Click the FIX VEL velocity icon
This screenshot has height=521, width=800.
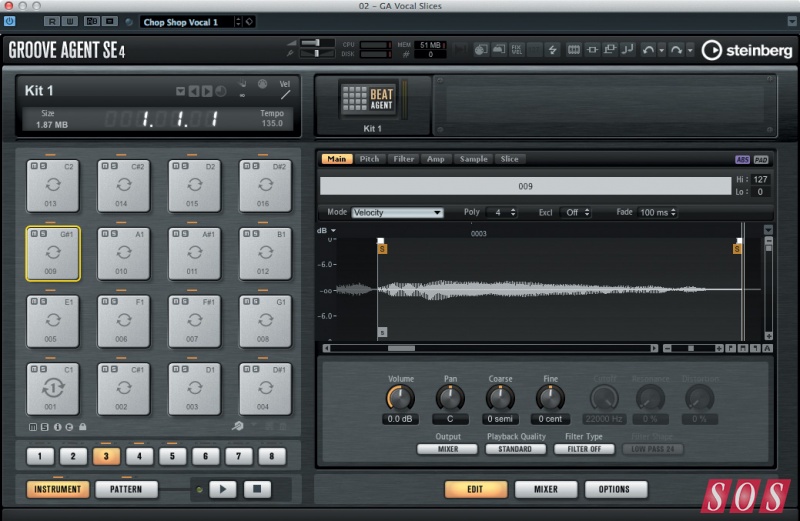click(x=516, y=49)
